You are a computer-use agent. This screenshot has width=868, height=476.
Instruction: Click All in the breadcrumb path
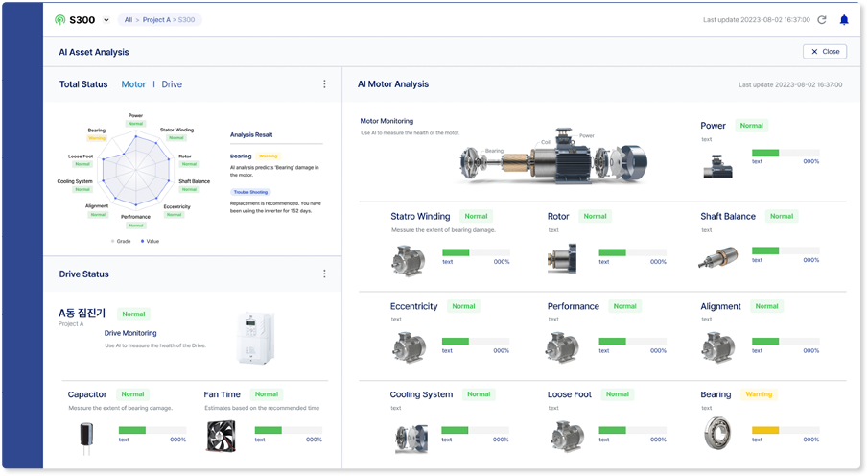[x=129, y=20]
